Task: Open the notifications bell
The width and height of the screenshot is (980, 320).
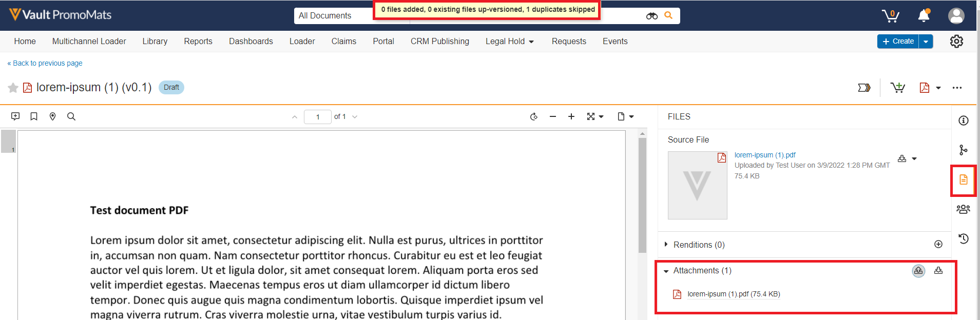Action: (924, 16)
